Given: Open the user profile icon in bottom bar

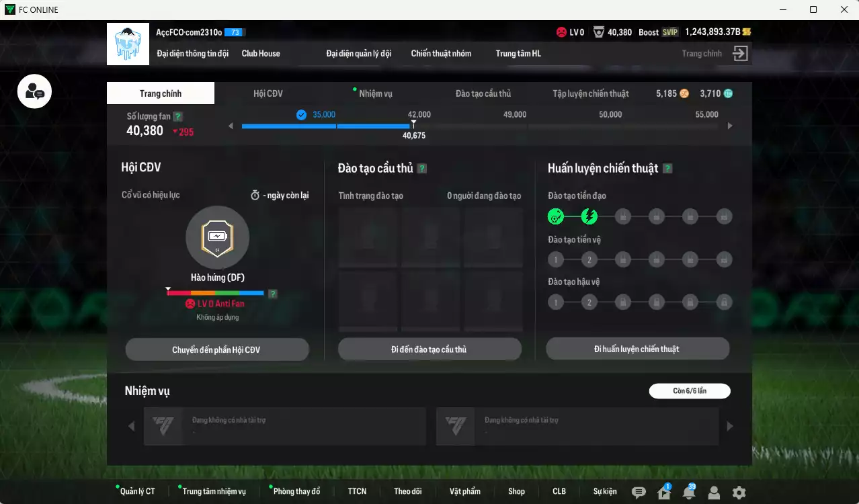Looking at the screenshot, I should [x=714, y=493].
